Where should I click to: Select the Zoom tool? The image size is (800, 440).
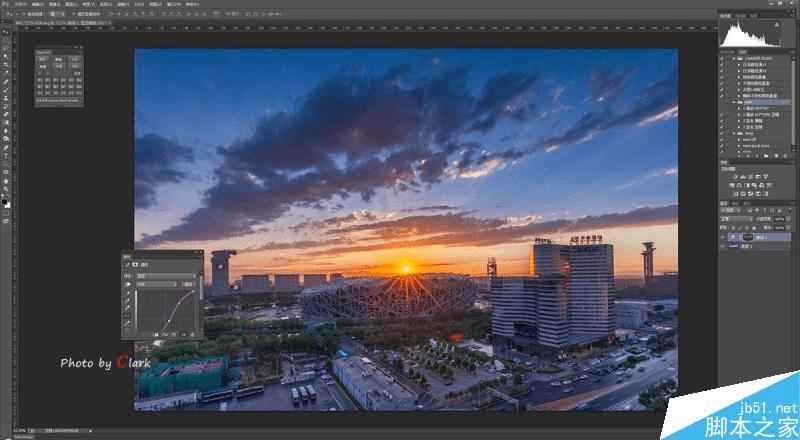(6, 189)
